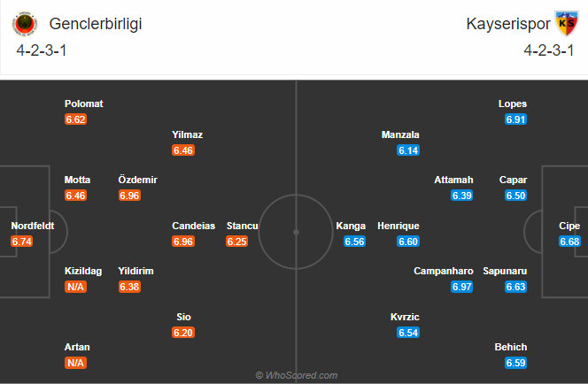Click goalkeeper Cipe's 6.68 rating
This screenshot has height=384, width=588.
click(x=569, y=242)
